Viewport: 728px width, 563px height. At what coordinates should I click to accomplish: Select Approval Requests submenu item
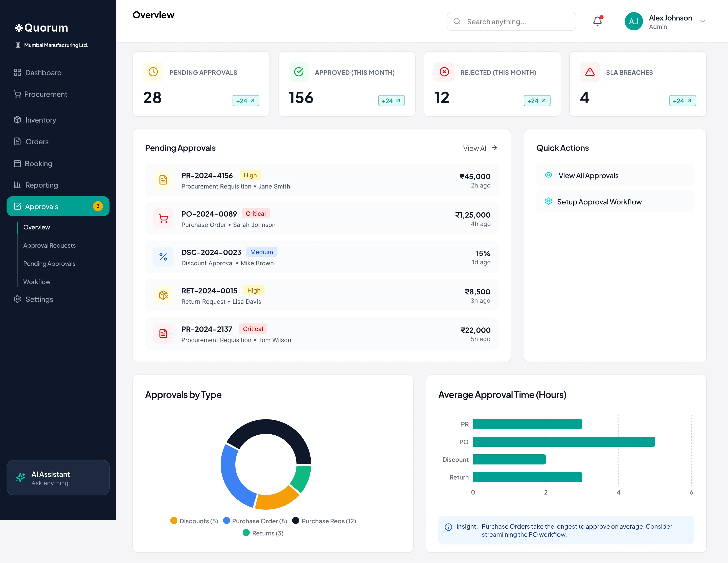coord(49,246)
